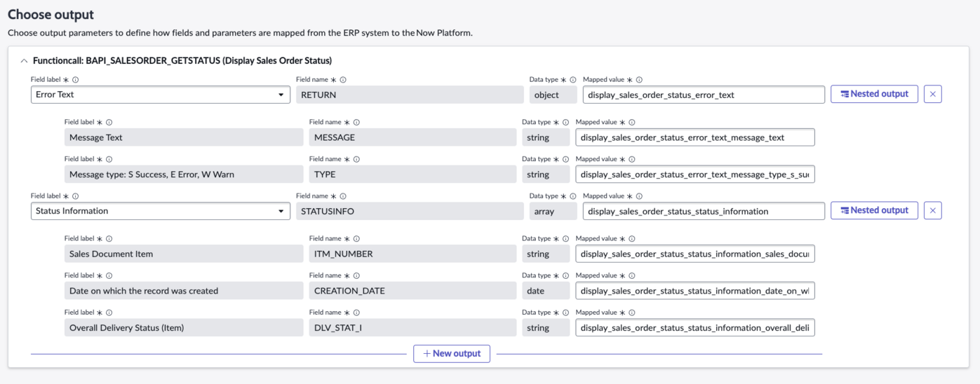
Task: Click info icon for TYPE row Mapped value
Action: (631, 160)
